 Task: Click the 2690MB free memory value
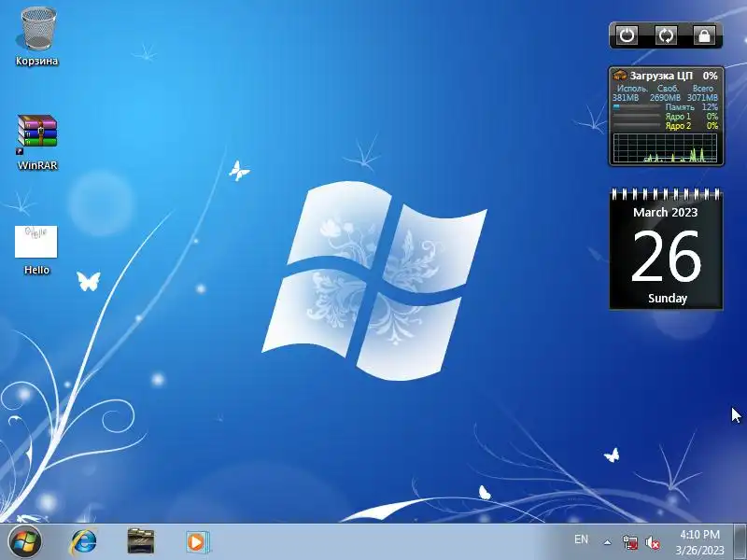coord(666,98)
